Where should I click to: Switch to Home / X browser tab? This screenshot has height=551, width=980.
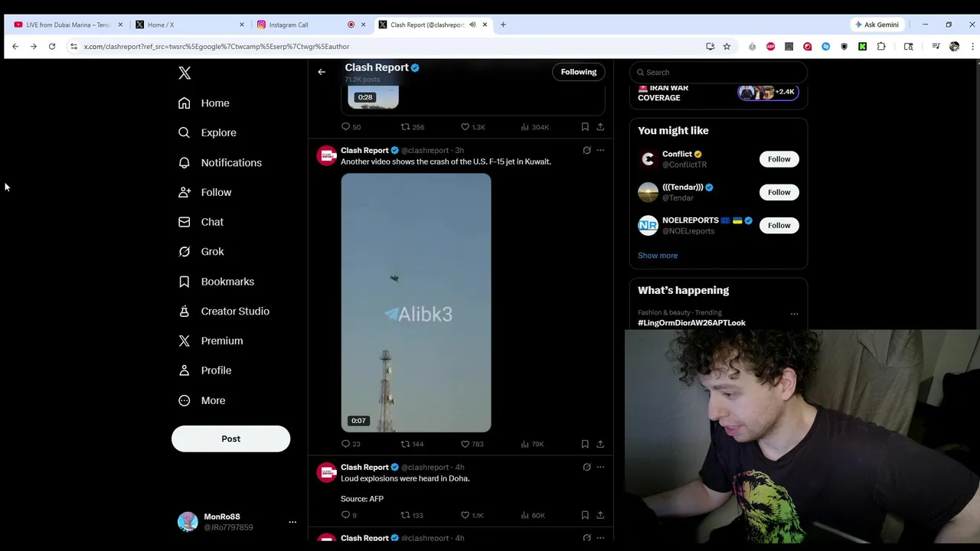coord(190,24)
